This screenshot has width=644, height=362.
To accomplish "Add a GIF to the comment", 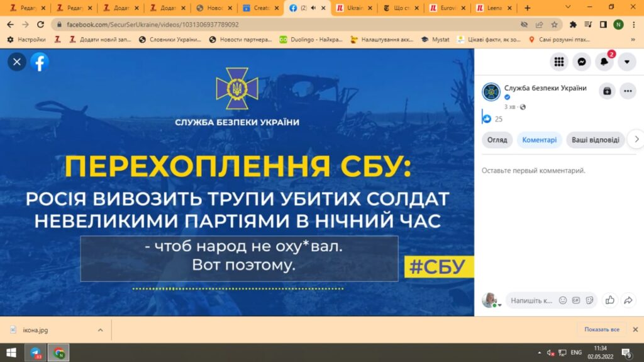I will [576, 300].
